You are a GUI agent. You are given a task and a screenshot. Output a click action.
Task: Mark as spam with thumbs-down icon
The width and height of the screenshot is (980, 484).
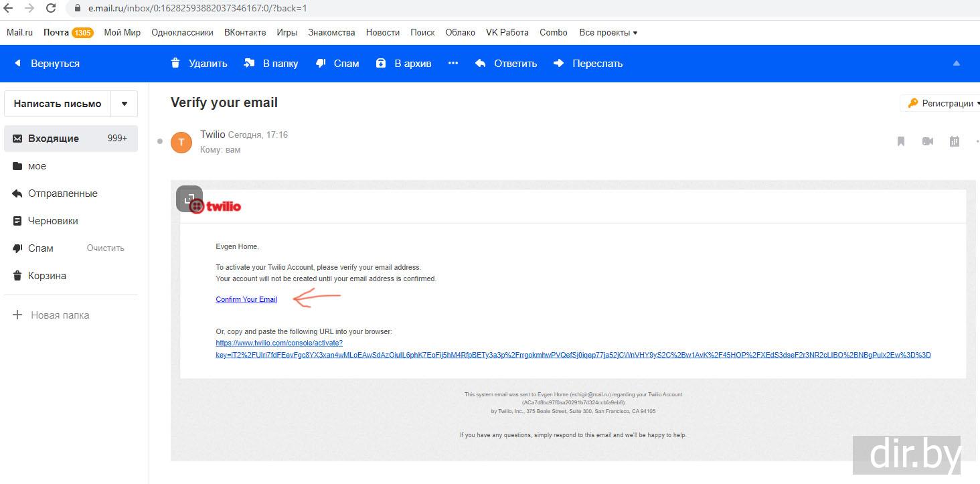[321, 64]
